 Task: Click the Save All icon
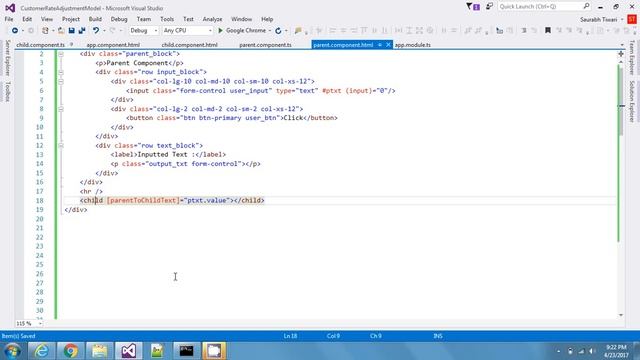pos(82,31)
